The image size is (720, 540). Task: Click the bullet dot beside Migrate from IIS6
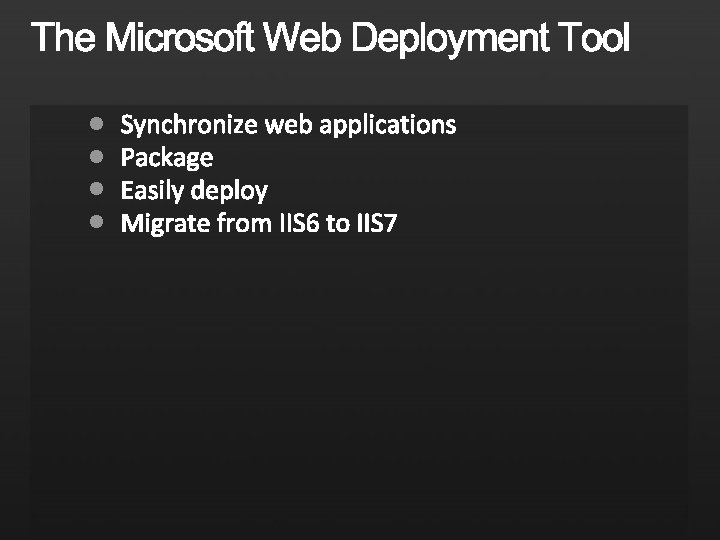tap(95, 222)
